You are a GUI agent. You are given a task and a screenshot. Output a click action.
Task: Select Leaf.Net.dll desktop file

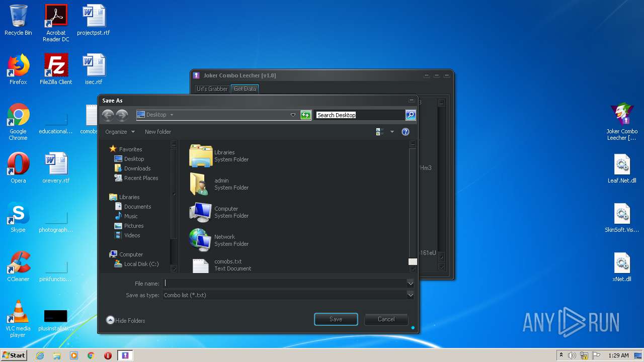[x=622, y=168]
